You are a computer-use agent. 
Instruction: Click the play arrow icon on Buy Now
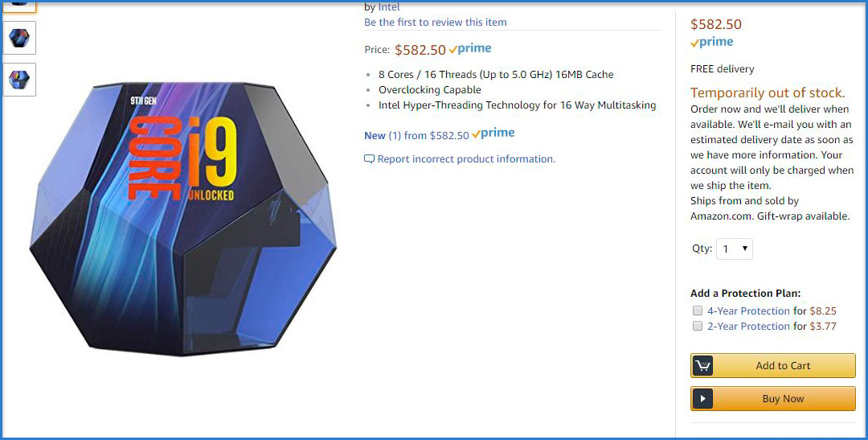pos(702,398)
